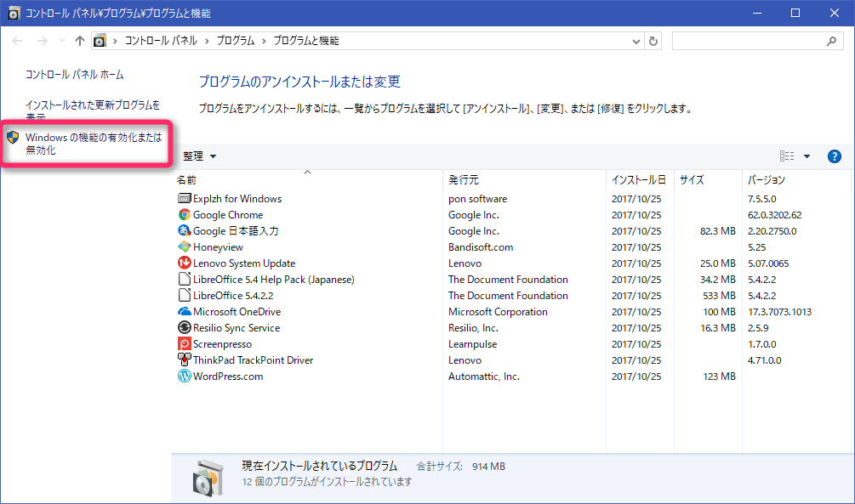855x504 pixels.
Task: Select the Screenpresso icon
Action: click(x=185, y=344)
